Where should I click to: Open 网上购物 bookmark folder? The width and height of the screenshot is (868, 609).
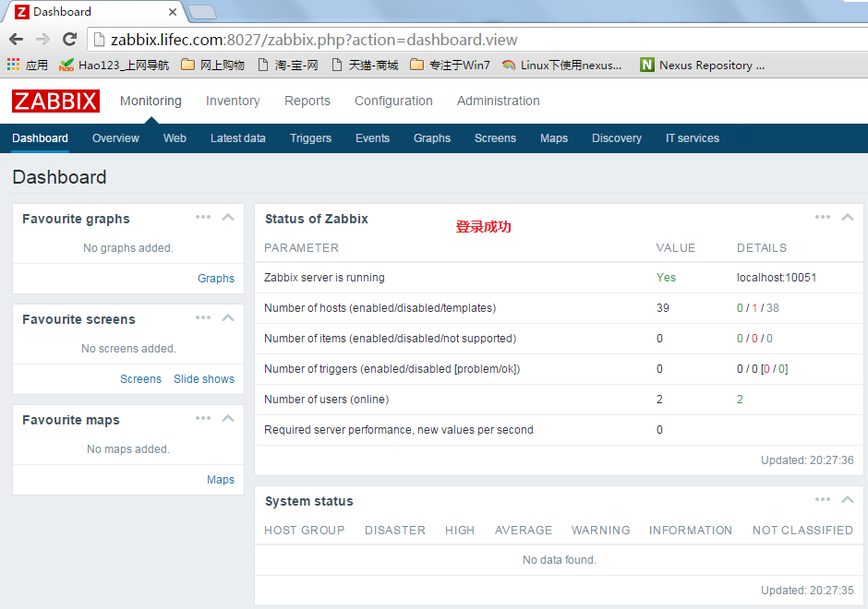[x=212, y=66]
